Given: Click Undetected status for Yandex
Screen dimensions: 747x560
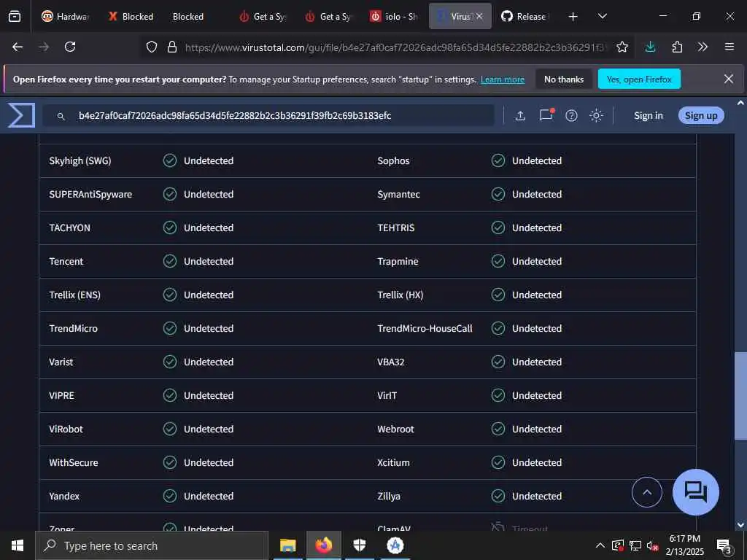Looking at the screenshot, I should tap(209, 496).
